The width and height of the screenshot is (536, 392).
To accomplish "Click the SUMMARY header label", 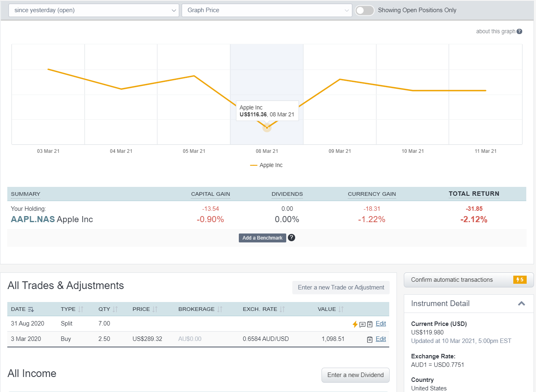I will 26,194.
